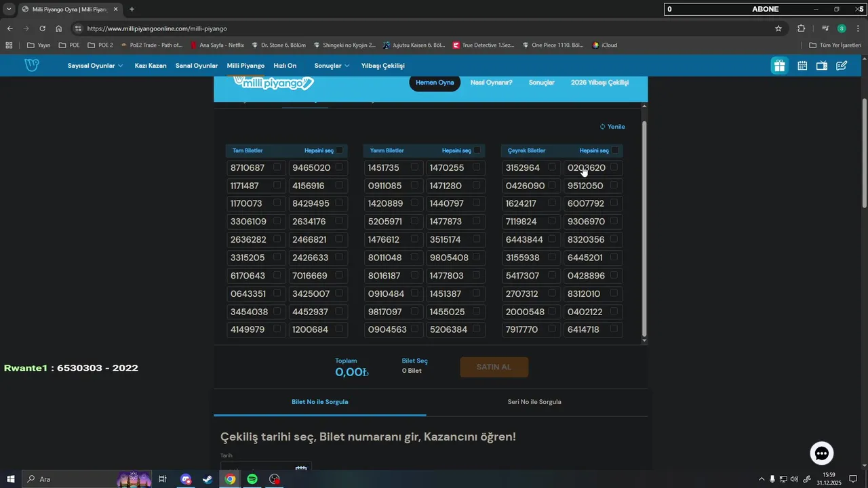Tick the checkbox for ticket 9465020
The width and height of the screenshot is (868, 488).
[x=338, y=167]
